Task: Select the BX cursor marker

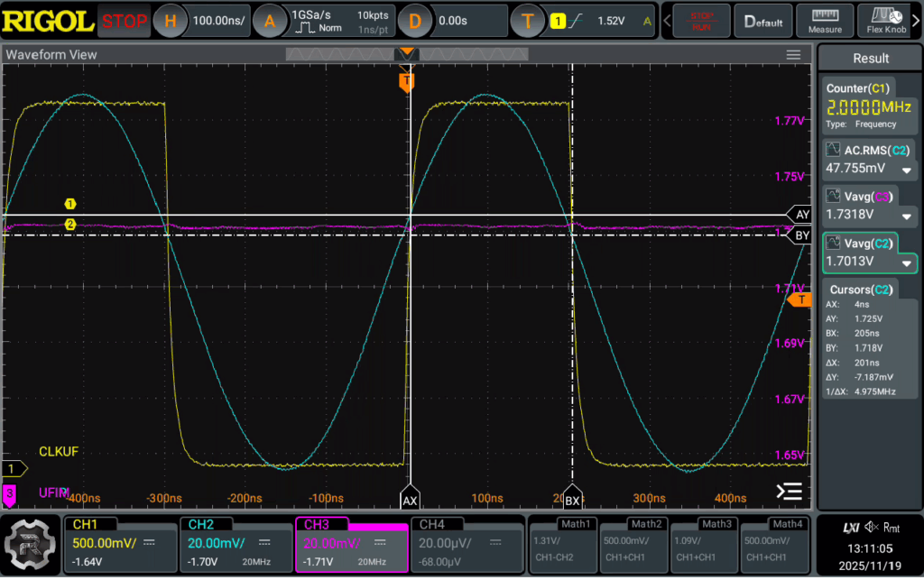Action: point(572,498)
